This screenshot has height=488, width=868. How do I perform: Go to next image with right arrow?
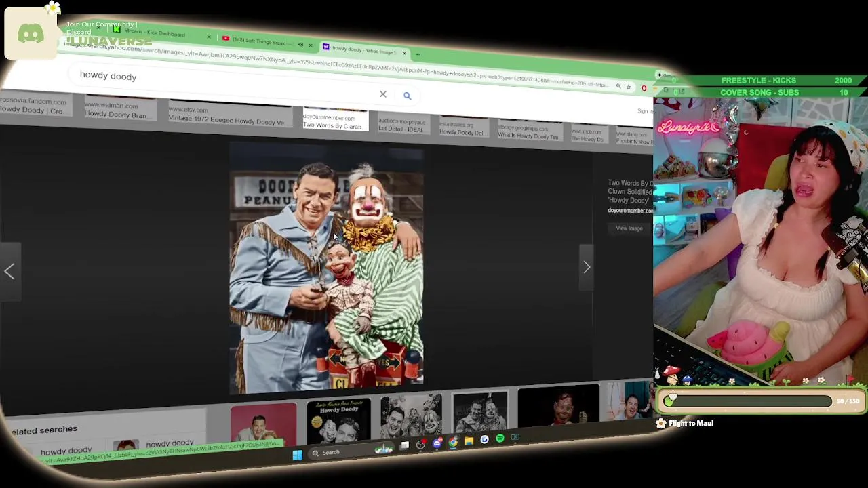[x=587, y=267]
